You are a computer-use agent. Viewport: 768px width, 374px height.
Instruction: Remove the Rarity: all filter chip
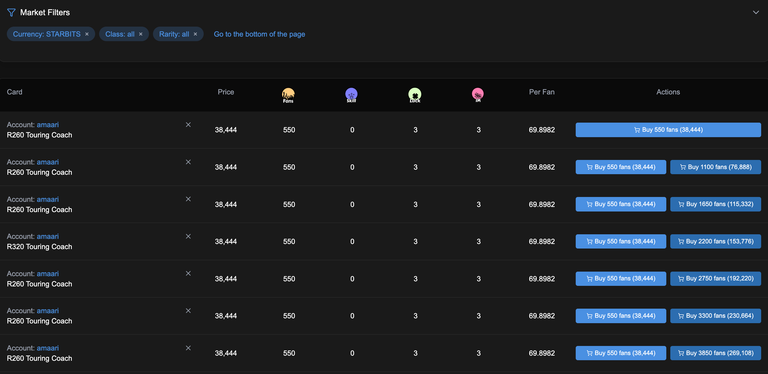coord(195,34)
